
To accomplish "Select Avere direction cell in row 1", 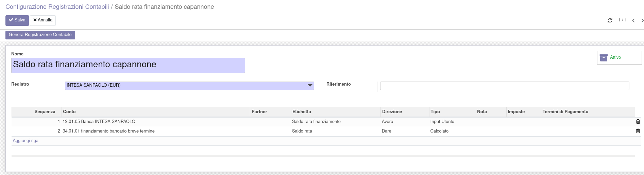I will click(x=387, y=122).
